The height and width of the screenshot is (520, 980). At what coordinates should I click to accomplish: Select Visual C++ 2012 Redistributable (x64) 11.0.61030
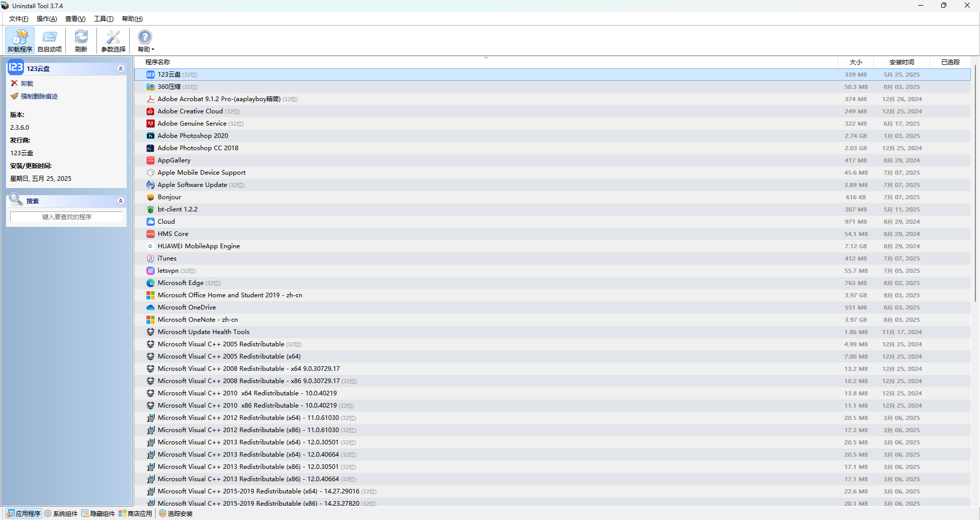point(553,418)
